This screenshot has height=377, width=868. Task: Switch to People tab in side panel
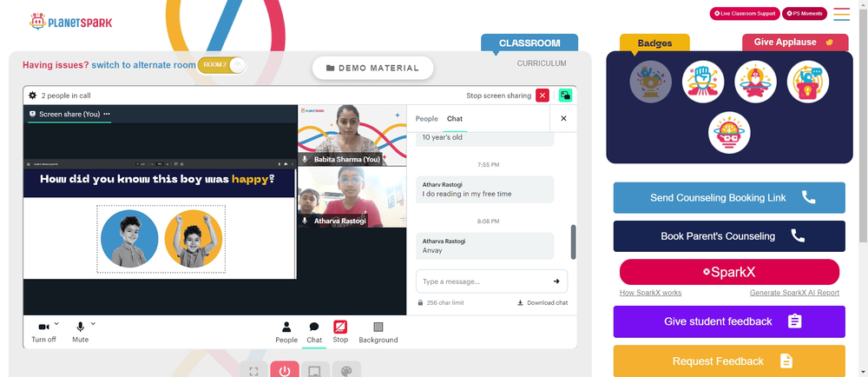[x=426, y=118]
